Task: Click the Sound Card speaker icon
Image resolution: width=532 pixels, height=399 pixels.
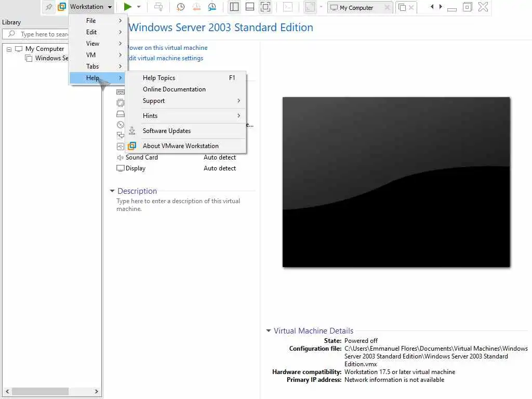Action: pos(120,157)
